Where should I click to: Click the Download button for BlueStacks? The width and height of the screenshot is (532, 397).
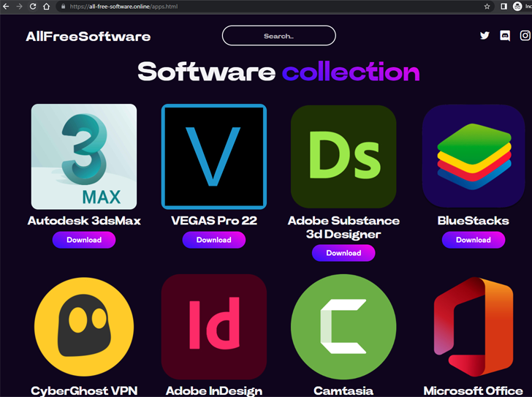(x=474, y=240)
